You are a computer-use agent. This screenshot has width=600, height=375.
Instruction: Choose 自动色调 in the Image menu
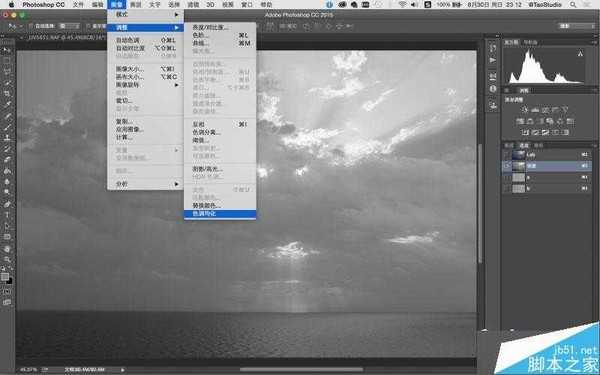[145, 40]
